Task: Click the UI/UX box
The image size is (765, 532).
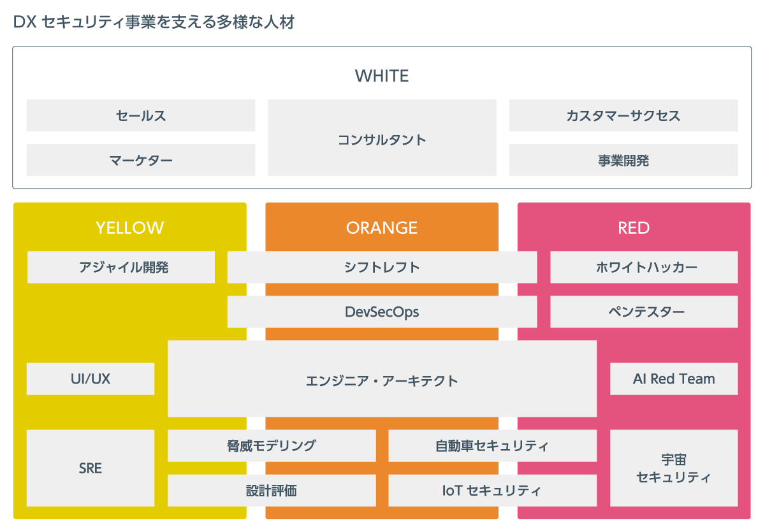Action: click(x=91, y=378)
